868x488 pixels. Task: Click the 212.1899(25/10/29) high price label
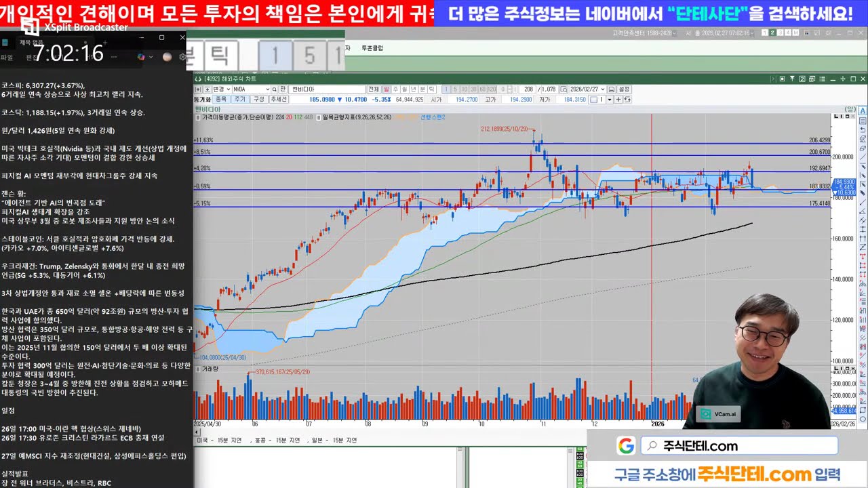click(505, 129)
